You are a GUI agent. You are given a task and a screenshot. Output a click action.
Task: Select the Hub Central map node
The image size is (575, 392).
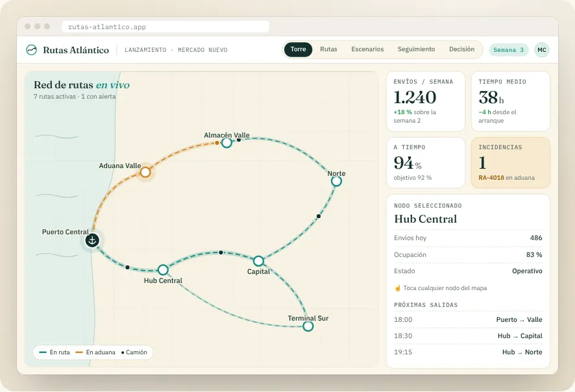(x=163, y=270)
